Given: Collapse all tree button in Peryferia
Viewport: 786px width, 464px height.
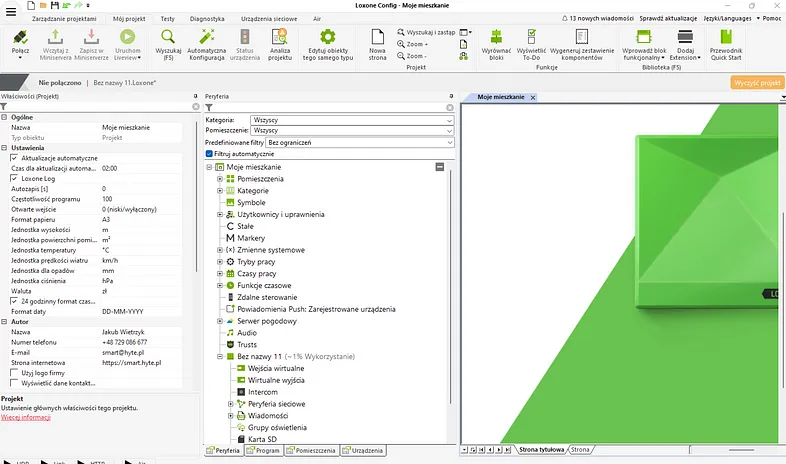Looking at the screenshot, I should [x=440, y=167].
